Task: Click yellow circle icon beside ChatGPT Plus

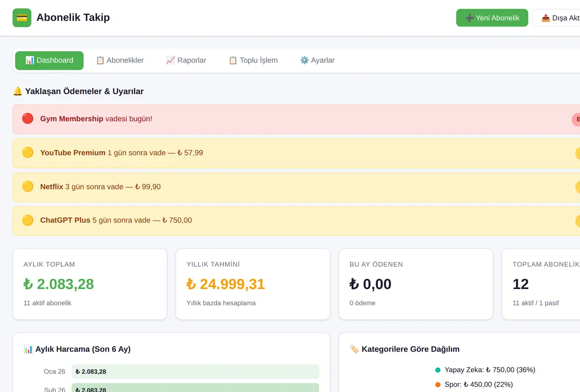Action: pos(28,220)
